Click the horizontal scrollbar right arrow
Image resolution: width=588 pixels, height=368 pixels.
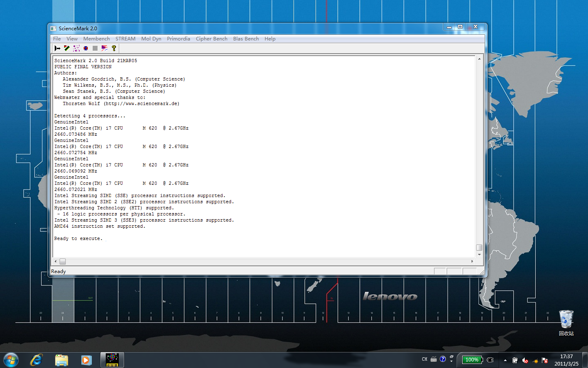tap(472, 261)
